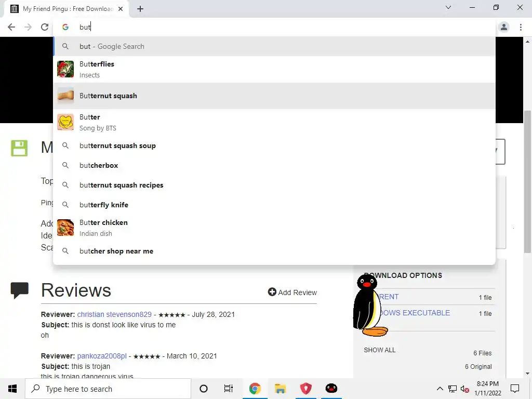
Task: Open Task View on the taskbar
Action: click(229, 389)
